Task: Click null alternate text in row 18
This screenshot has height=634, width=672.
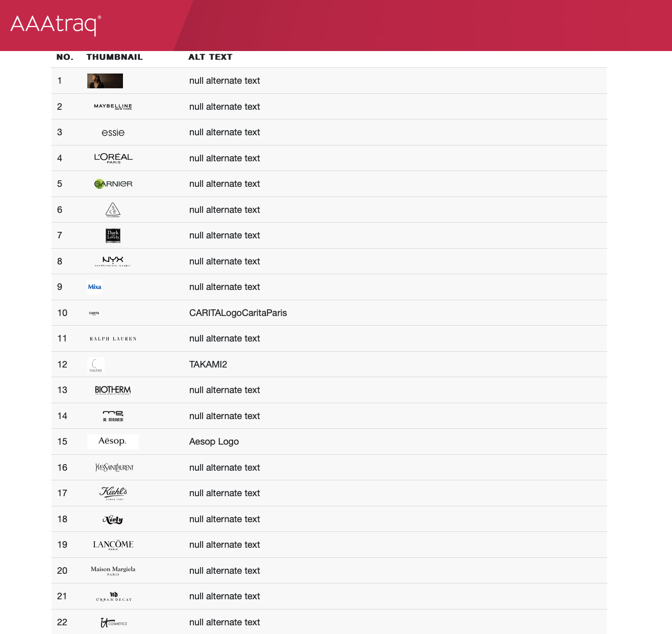Action: [225, 519]
